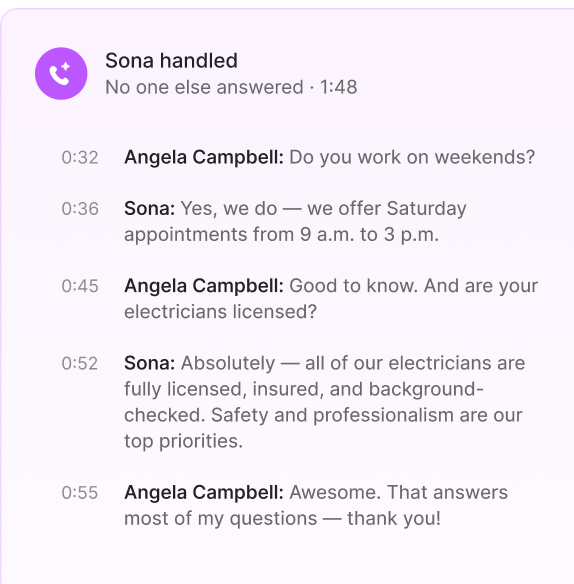
Task: Seek to the 0:45 timestamp marker
Action: point(80,286)
